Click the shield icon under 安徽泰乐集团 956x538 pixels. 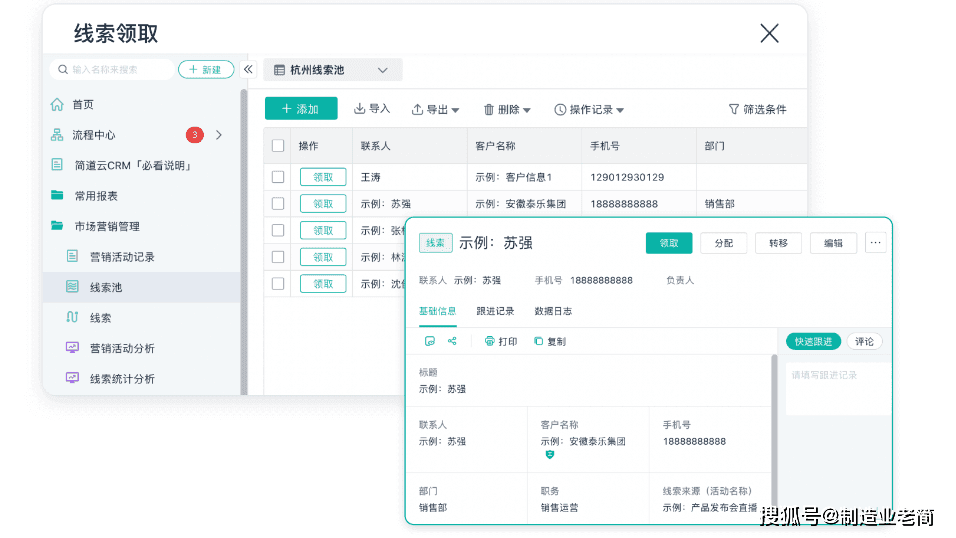(550, 455)
